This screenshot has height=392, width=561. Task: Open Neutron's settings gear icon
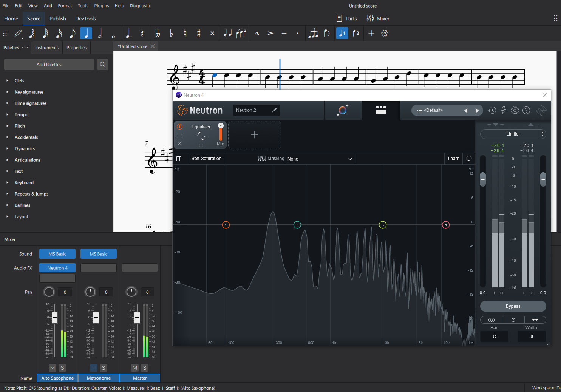click(x=515, y=110)
